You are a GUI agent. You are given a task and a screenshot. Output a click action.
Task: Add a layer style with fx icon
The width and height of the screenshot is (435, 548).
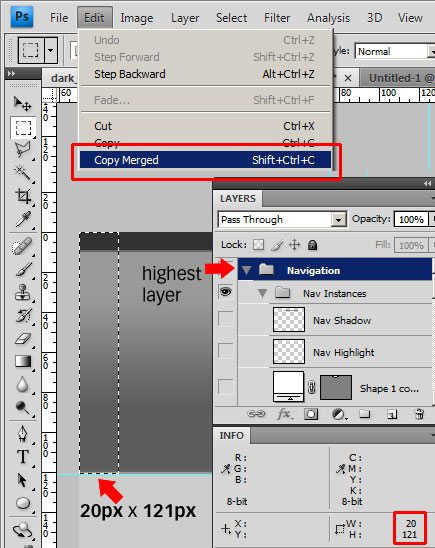(x=285, y=414)
